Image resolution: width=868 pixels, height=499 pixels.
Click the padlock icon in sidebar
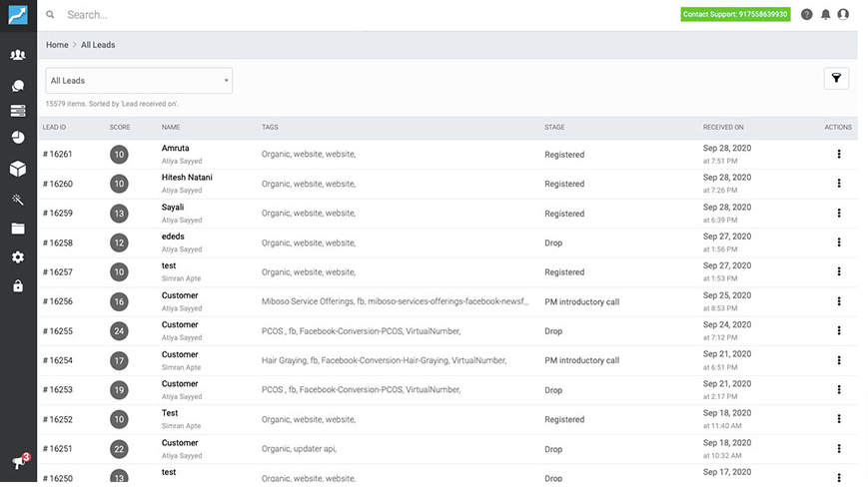point(18,286)
